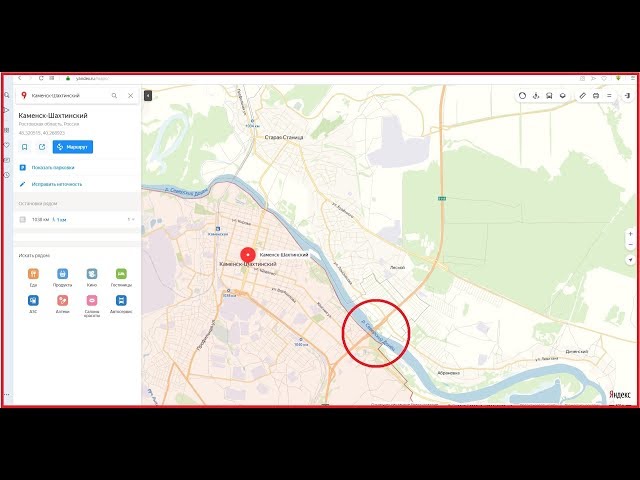Search nearby for Гостиницы
640x480 pixels.
tap(121, 278)
